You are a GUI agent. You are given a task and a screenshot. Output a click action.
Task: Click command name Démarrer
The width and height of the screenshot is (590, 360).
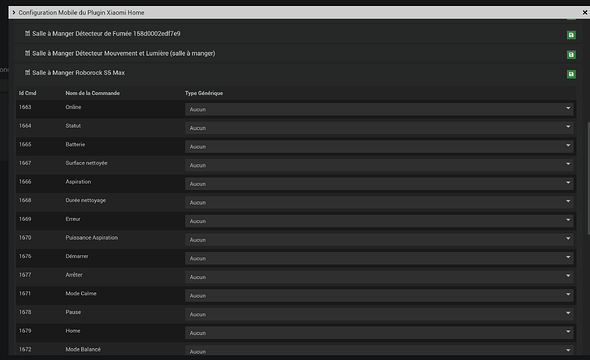click(77, 256)
